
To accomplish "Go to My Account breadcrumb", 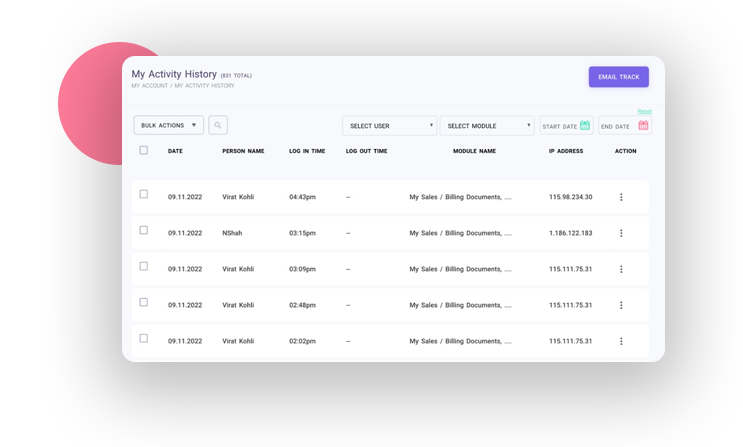I will [149, 86].
